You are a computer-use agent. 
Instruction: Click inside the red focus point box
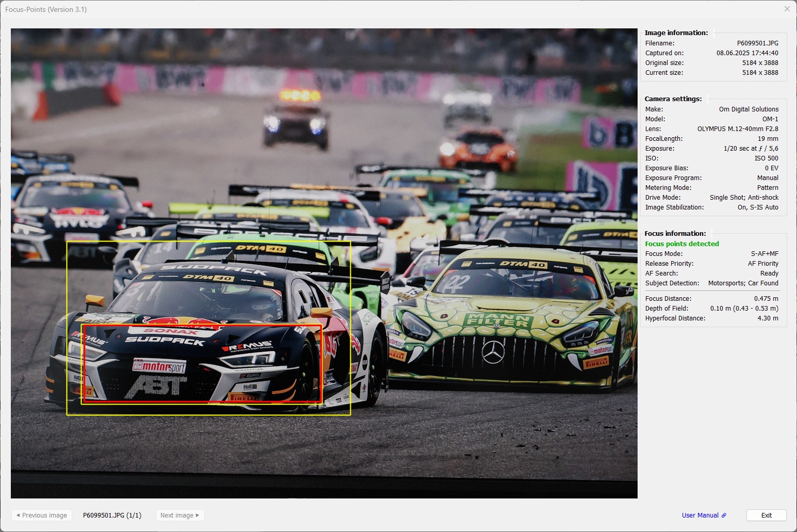[202, 364]
